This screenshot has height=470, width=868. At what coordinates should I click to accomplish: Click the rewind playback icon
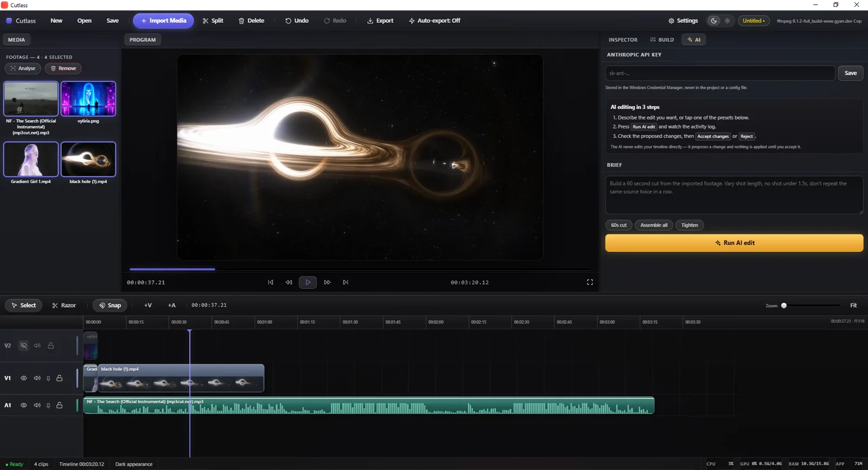pyautogui.click(x=289, y=282)
